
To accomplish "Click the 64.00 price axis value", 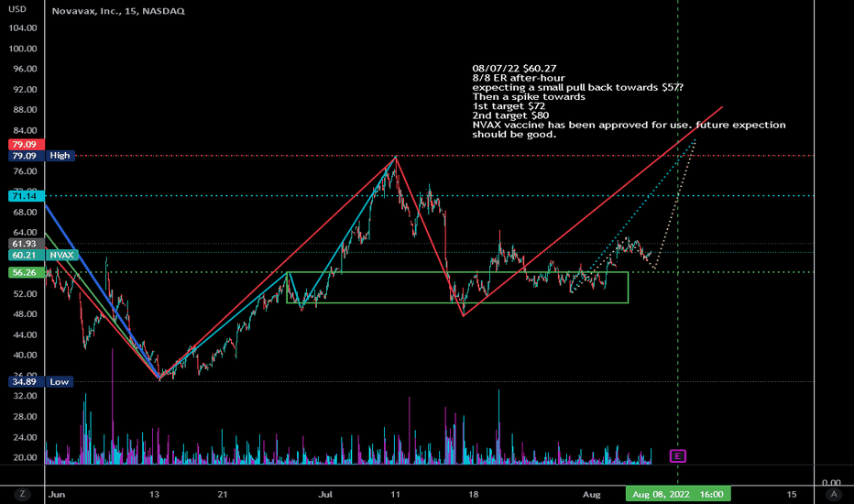I will click(25, 233).
